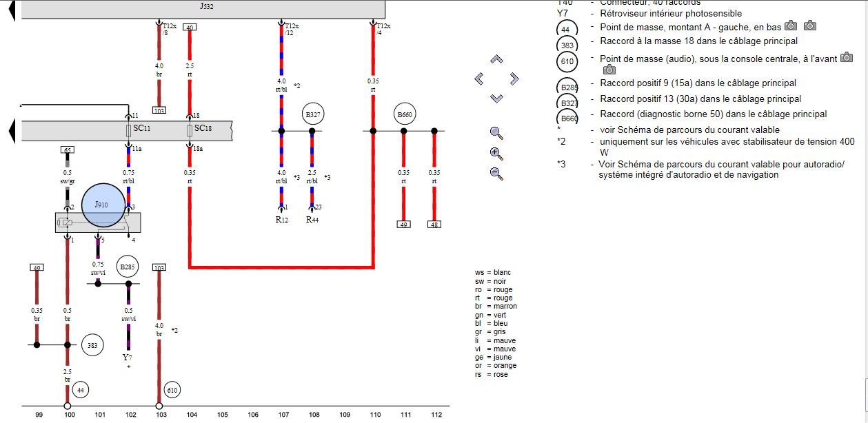Click the B660 connection circle in the diagram
868x423 pixels.
pyautogui.click(x=405, y=114)
